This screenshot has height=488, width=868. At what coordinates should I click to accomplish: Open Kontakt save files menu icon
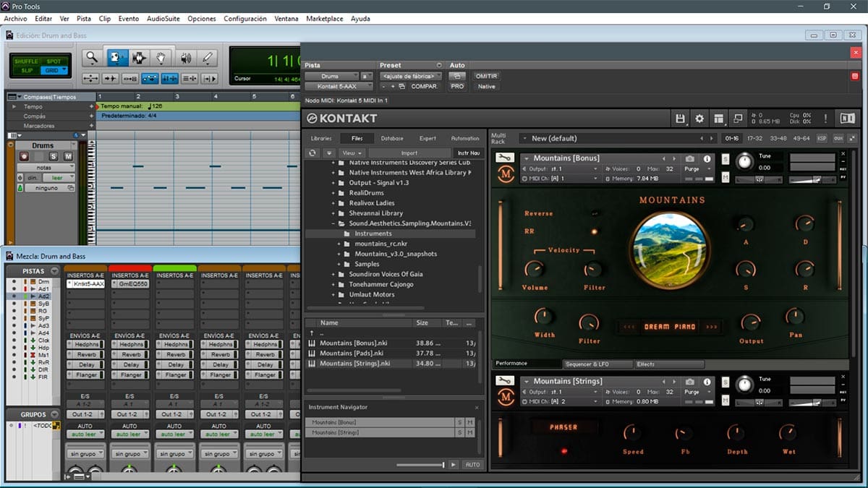[x=680, y=119]
